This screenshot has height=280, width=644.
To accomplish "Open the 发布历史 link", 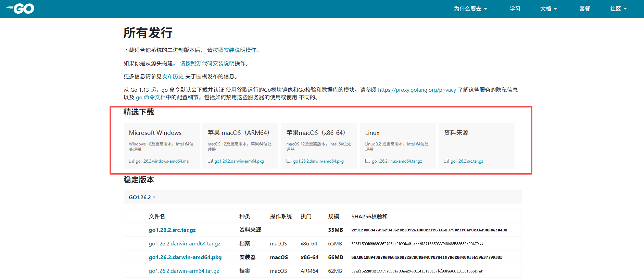I will click(x=173, y=76).
